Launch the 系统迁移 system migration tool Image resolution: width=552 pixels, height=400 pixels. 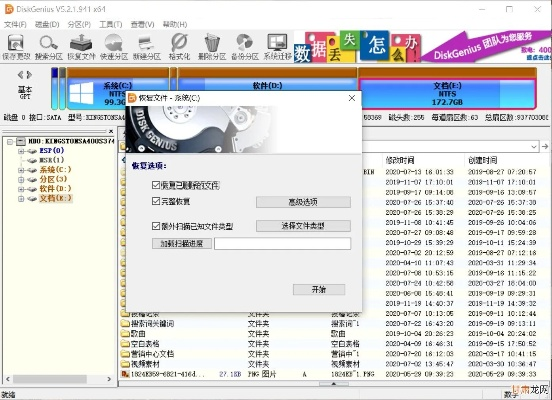pyautogui.click(x=277, y=47)
